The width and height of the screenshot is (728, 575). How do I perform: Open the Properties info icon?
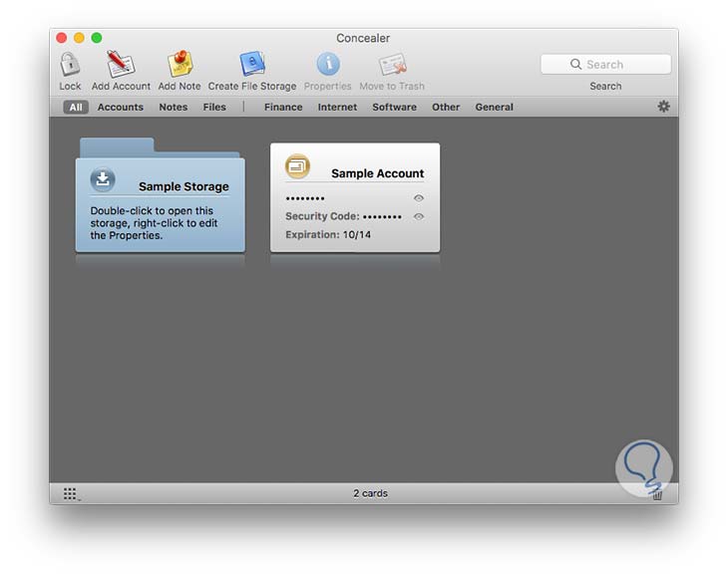(x=328, y=64)
